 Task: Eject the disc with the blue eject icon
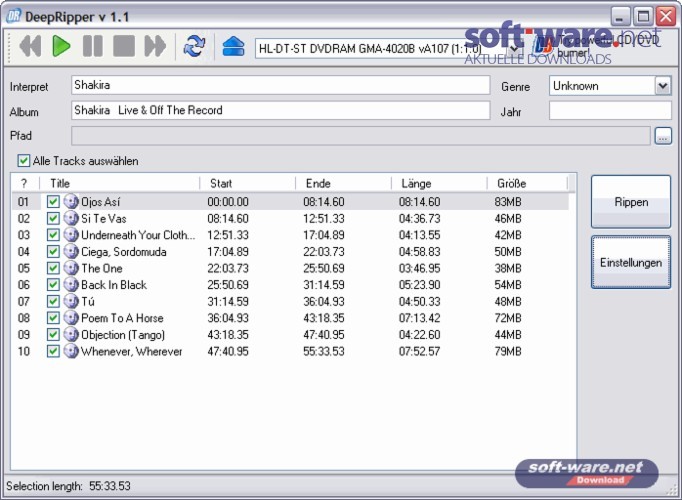coord(234,46)
